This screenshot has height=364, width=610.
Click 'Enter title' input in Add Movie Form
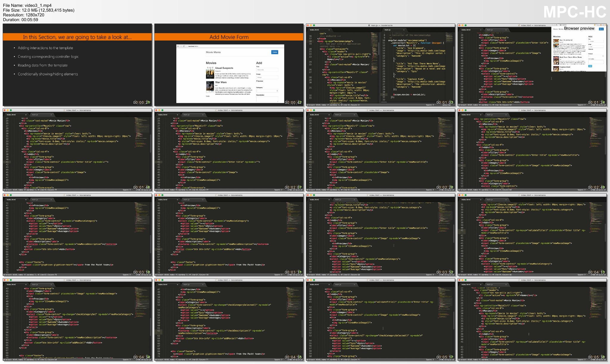pyautogui.click(x=267, y=70)
